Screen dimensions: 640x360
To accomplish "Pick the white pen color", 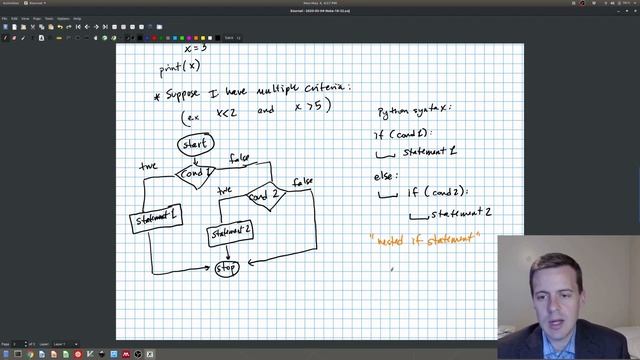I will coord(210,38).
